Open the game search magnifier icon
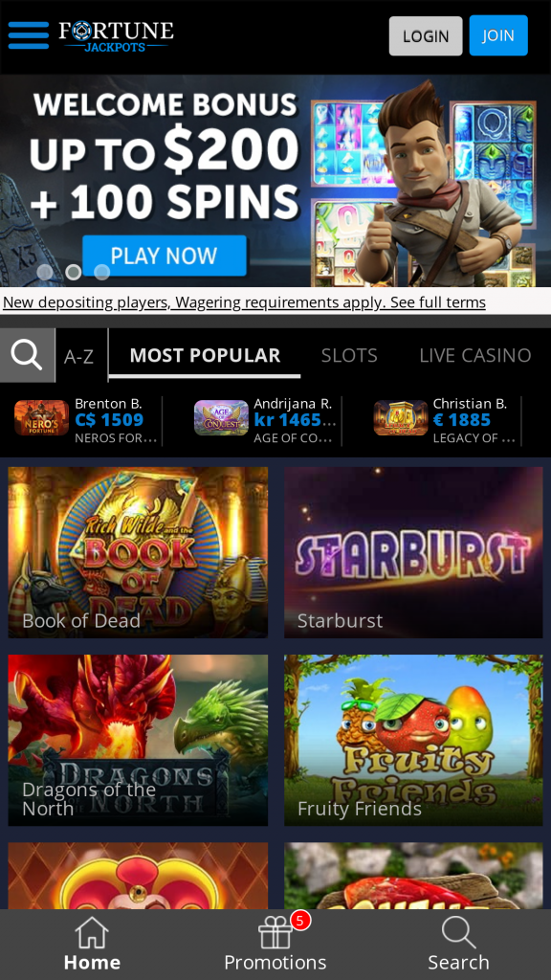Viewport: 551px width, 980px height. pos(28,355)
